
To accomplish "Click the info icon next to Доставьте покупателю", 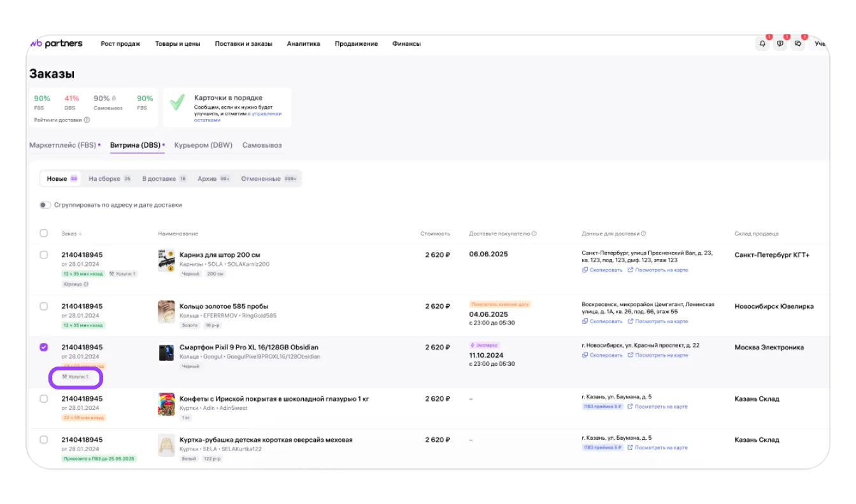I will coord(534,234).
